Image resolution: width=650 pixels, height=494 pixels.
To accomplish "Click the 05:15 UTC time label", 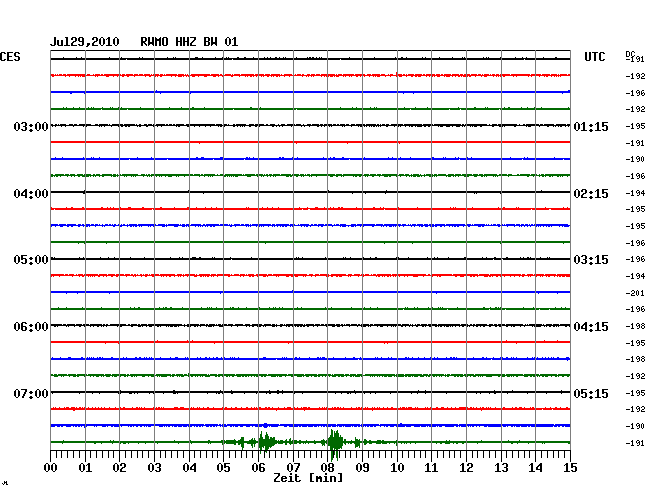I will pos(591,393).
